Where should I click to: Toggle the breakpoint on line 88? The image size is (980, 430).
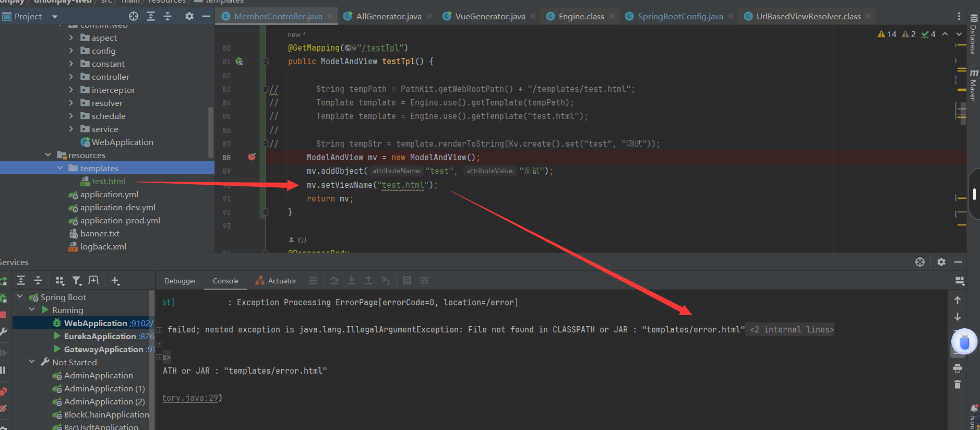coord(252,157)
